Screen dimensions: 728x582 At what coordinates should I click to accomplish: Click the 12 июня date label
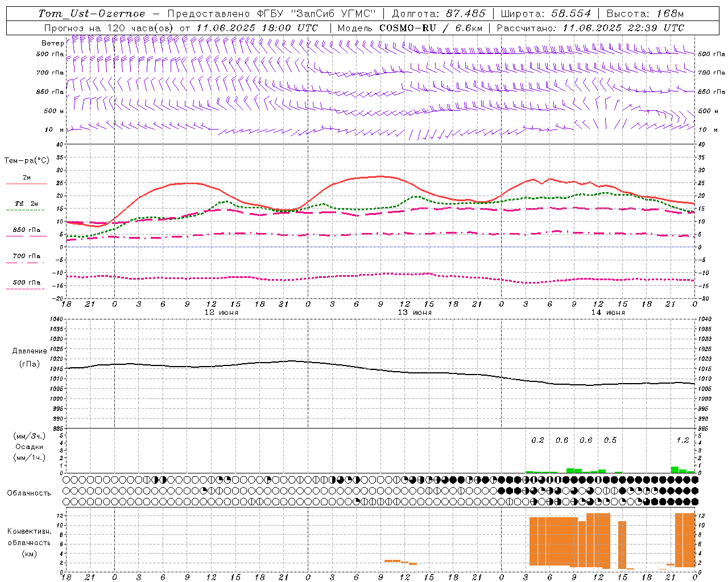[222, 313]
